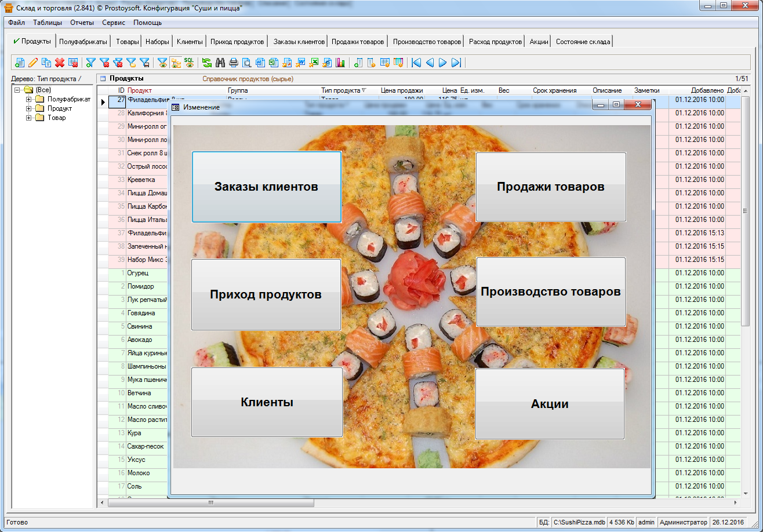This screenshot has height=532, width=763.
Task: Click the Заказы клиентов button
Action: (266, 187)
